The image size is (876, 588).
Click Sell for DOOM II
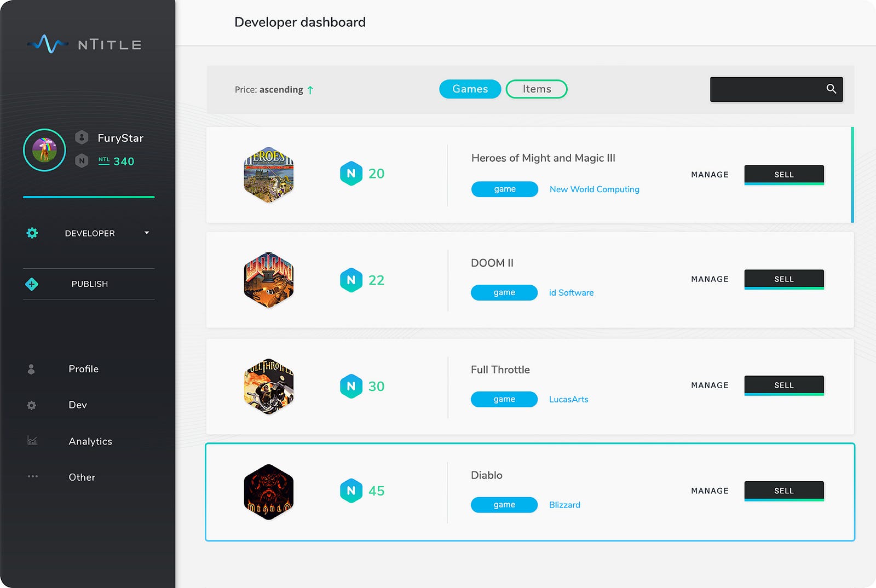(x=784, y=279)
